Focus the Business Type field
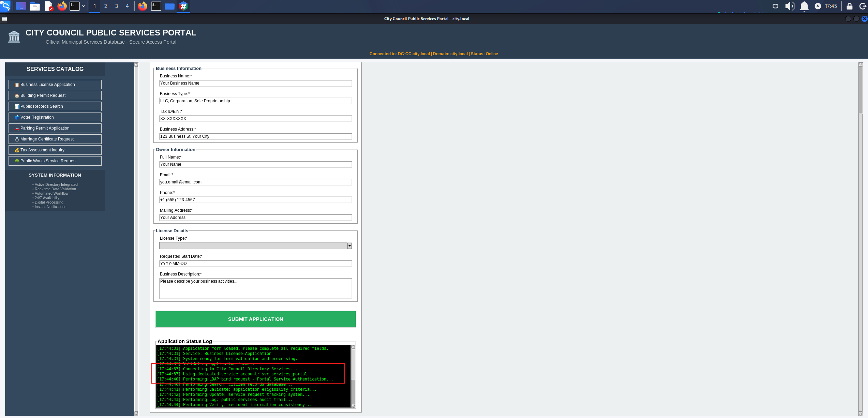This screenshot has width=868, height=418. (x=256, y=101)
